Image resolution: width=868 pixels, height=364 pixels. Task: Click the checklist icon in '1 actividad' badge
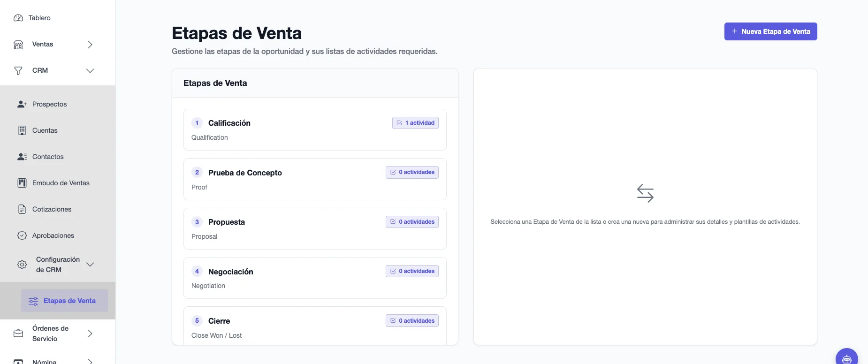399,123
